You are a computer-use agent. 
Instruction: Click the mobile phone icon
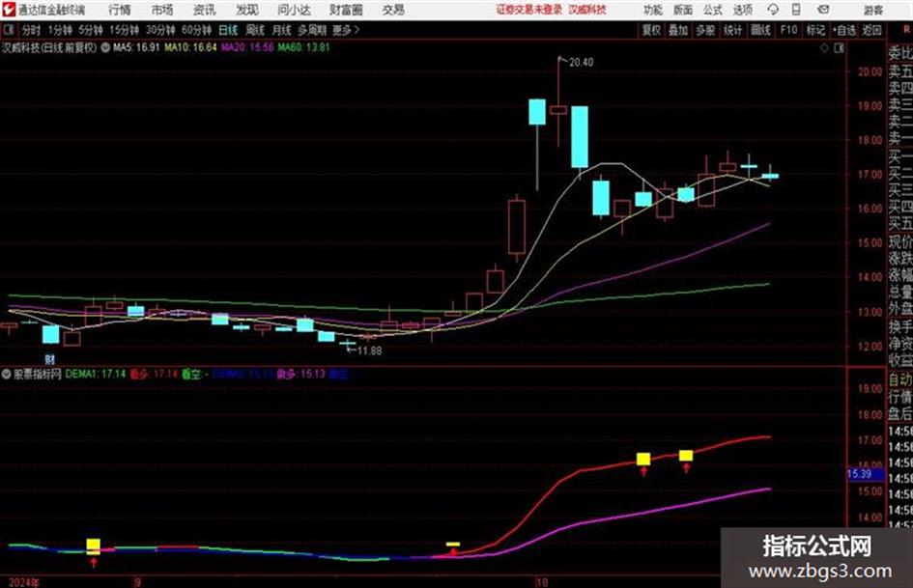pos(796,10)
